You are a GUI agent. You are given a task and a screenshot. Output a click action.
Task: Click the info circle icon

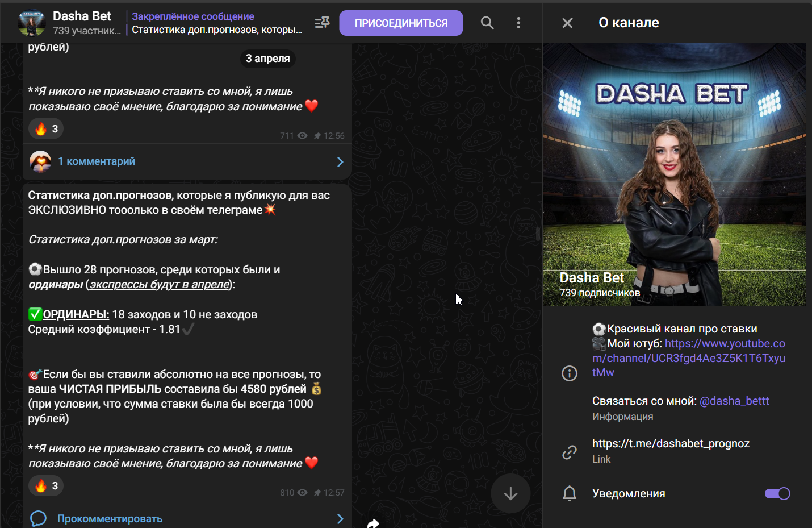[570, 373]
